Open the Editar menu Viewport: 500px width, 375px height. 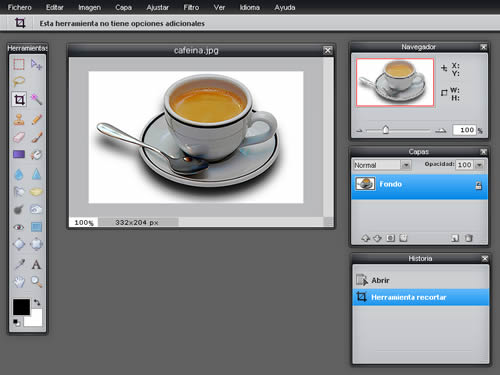(x=55, y=7)
